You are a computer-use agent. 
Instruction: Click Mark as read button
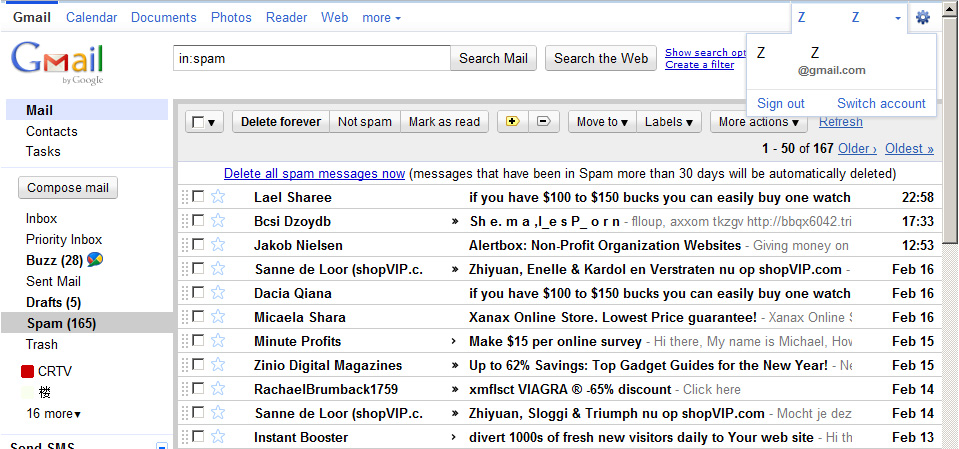tap(444, 122)
